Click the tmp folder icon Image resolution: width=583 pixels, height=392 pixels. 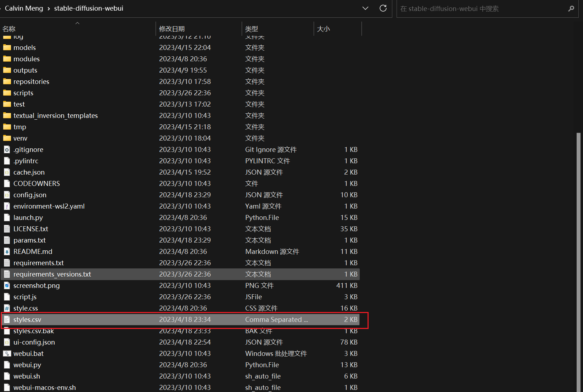[x=7, y=127]
